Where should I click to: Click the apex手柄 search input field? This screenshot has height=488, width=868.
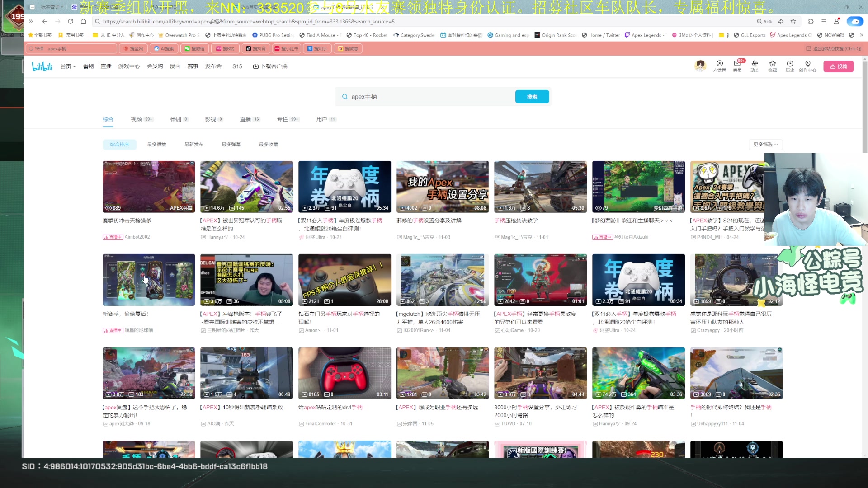coord(429,97)
